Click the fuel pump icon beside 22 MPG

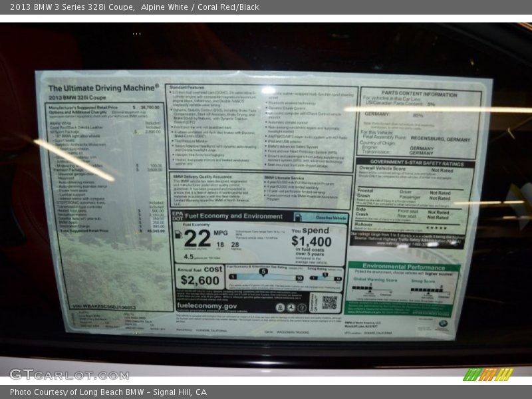click(178, 234)
